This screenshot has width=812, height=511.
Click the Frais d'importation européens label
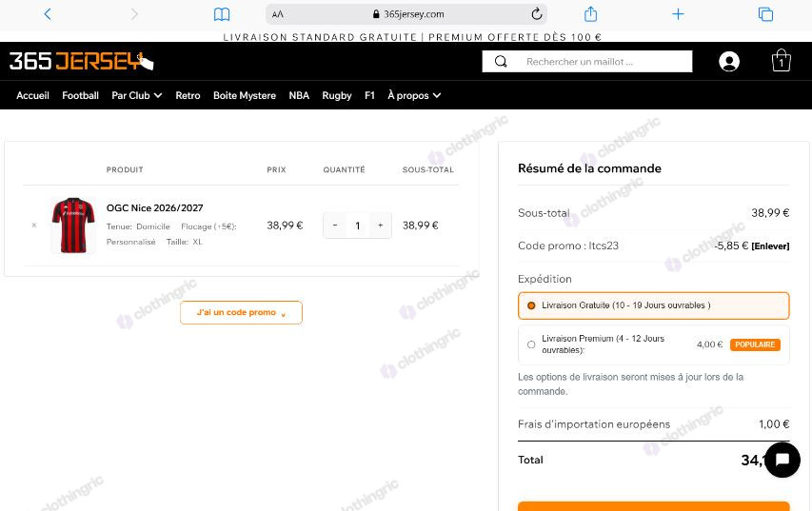pos(594,424)
